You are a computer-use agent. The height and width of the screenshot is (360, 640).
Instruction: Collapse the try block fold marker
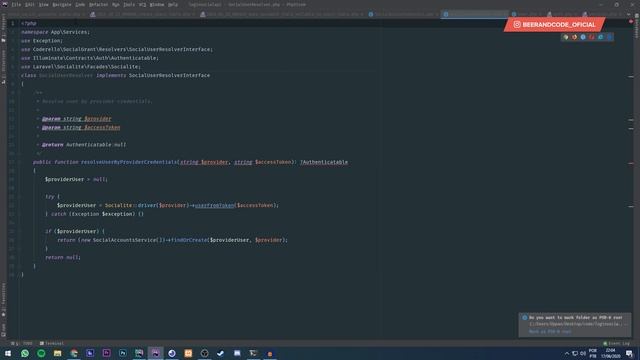pos(19,197)
